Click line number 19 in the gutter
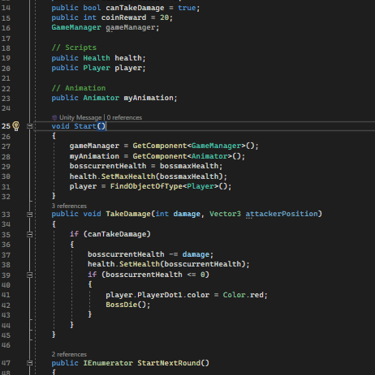The height and width of the screenshot is (375, 375). [6, 58]
